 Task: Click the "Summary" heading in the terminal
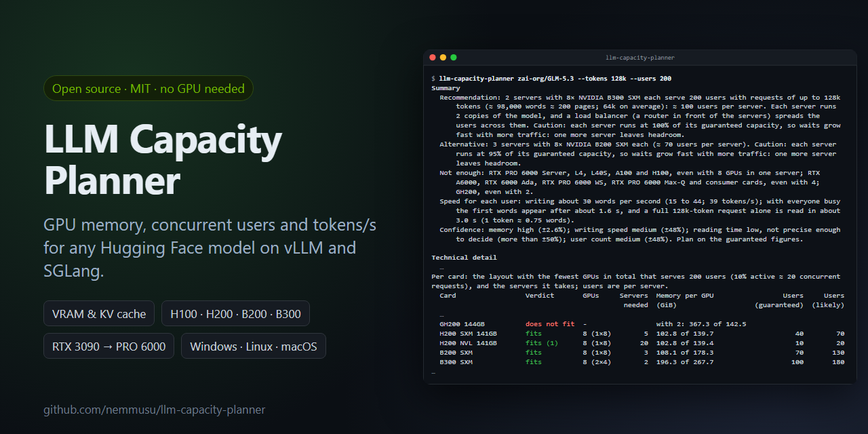point(446,87)
